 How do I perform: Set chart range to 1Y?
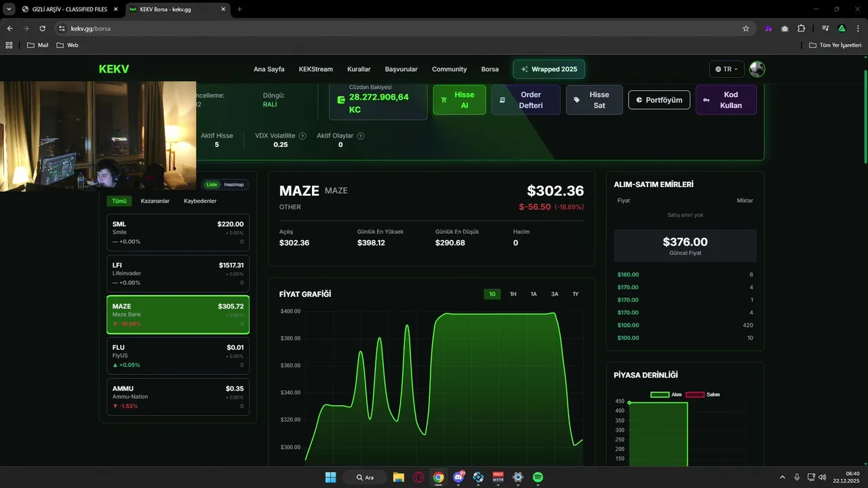pyautogui.click(x=576, y=294)
